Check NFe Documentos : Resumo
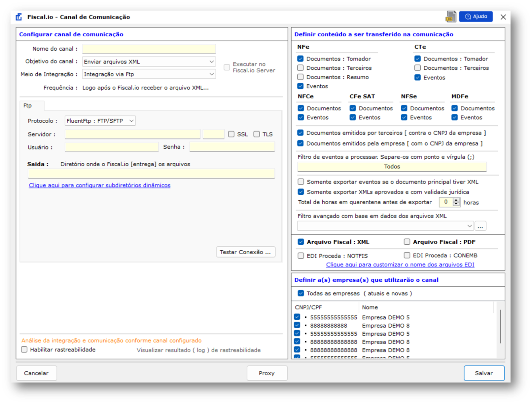This screenshot has width=532, height=404. 300,77
